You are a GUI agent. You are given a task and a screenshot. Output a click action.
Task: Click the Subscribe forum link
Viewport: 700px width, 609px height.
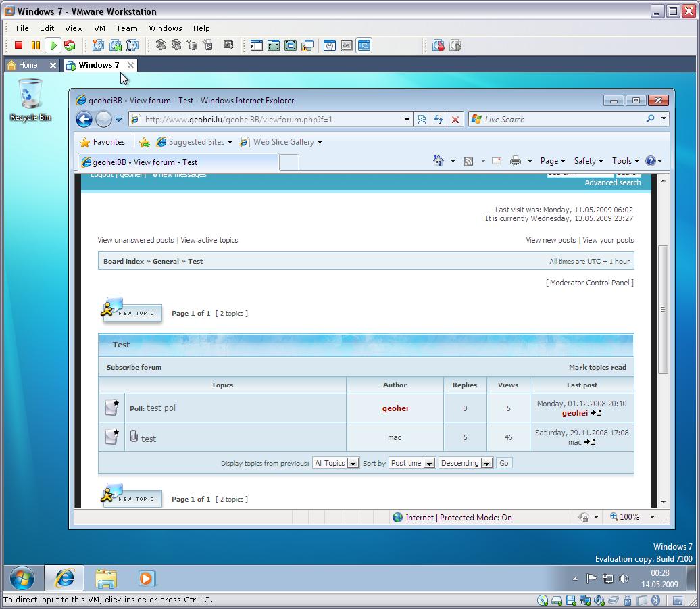pyautogui.click(x=134, y=367)
